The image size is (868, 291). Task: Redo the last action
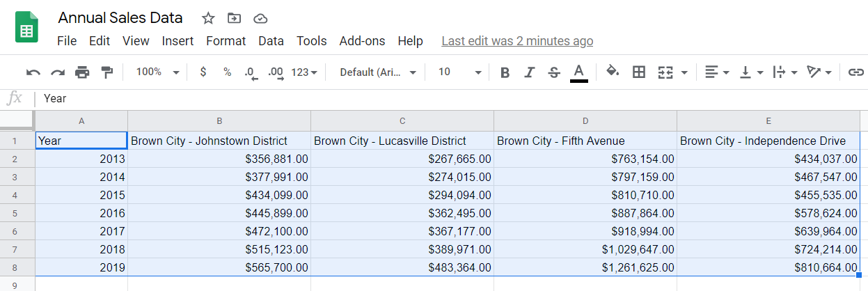pyautogui.click(x=58, y=72)
